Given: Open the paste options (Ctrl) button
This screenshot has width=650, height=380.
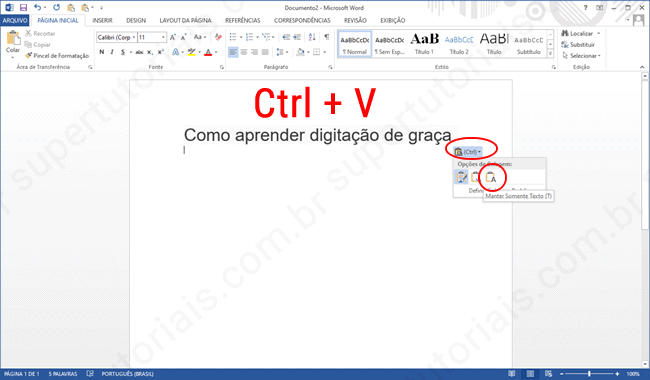Looking at the screenshot, I should (x=468, y=152).
